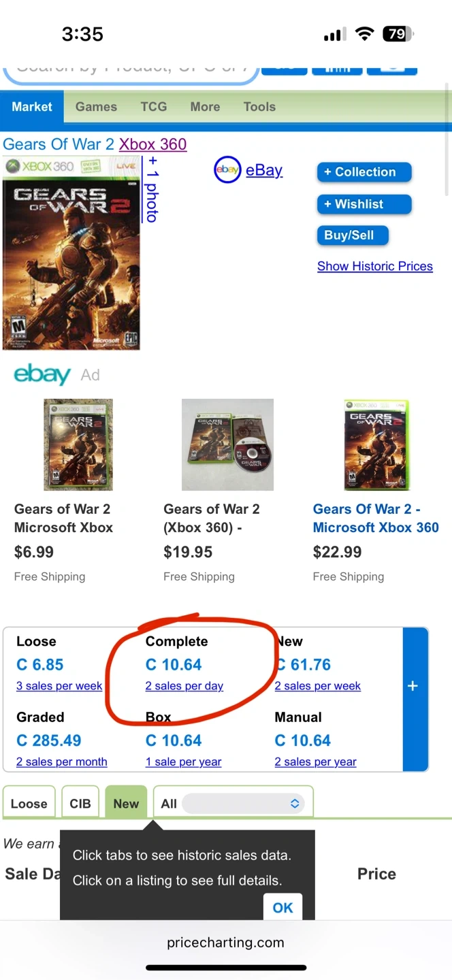Switch to the CIB sales tab
Screen dimensions: 452x980
coord(80,804)
